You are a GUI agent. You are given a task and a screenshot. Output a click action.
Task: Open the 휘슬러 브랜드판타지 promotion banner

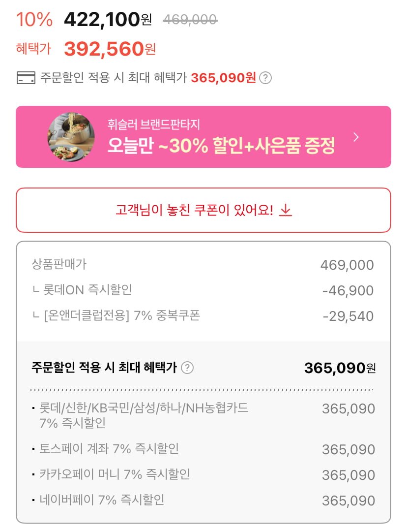[221, 137]
